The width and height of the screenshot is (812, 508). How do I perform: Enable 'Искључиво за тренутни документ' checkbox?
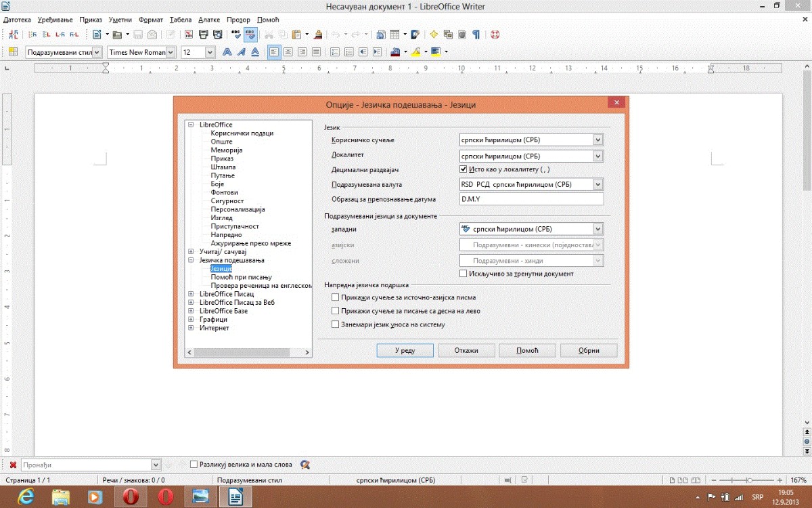coord(464,274)
